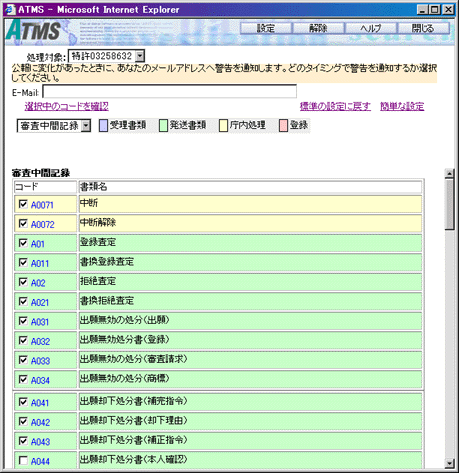The height and width of the screenshot is (473, 459).
Task: Click the 解除 button
Action: [318, 28]
